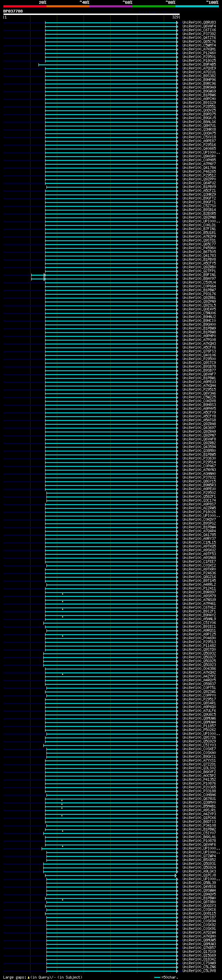Click the white query sequence bar
Image resolution: width=222 pixels, height=980 pixels.
92,14
